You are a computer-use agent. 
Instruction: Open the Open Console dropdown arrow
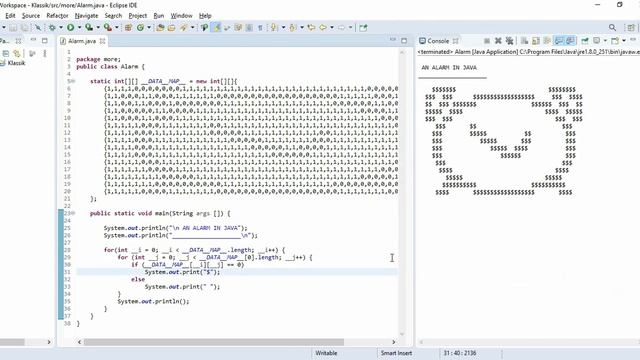(x=624, y=41)
